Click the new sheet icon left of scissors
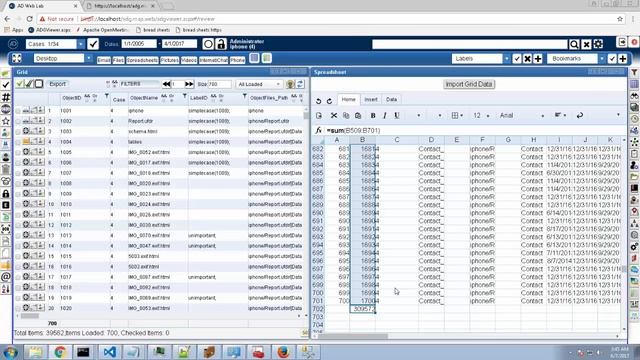Viewport: 640px width, 360px height. point(319,116)
